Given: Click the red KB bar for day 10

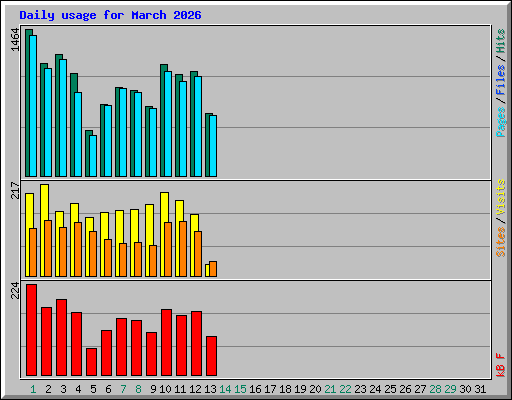Looking at the screenshot, I should pyautogui.click(x=166, y=343).
